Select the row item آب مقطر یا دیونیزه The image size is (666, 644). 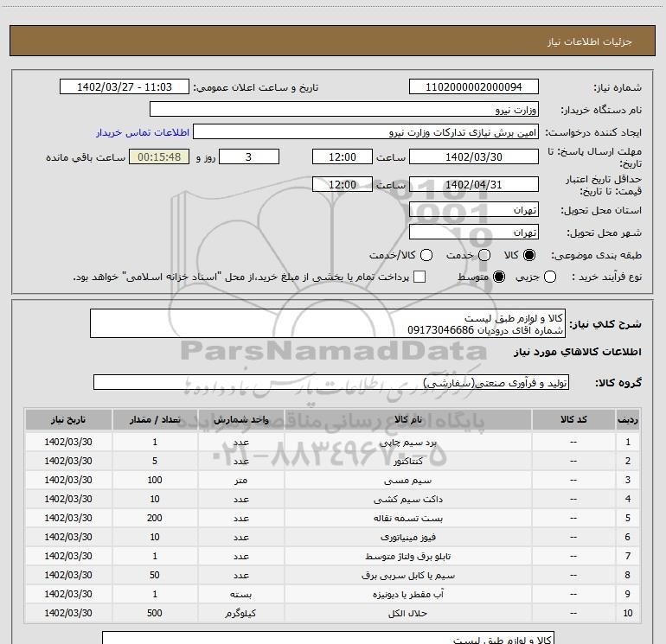pyautogui.click(x=407, y=594)
